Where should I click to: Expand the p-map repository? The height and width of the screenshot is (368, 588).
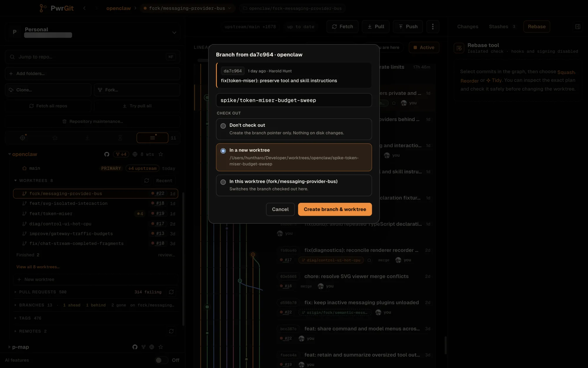9,347
